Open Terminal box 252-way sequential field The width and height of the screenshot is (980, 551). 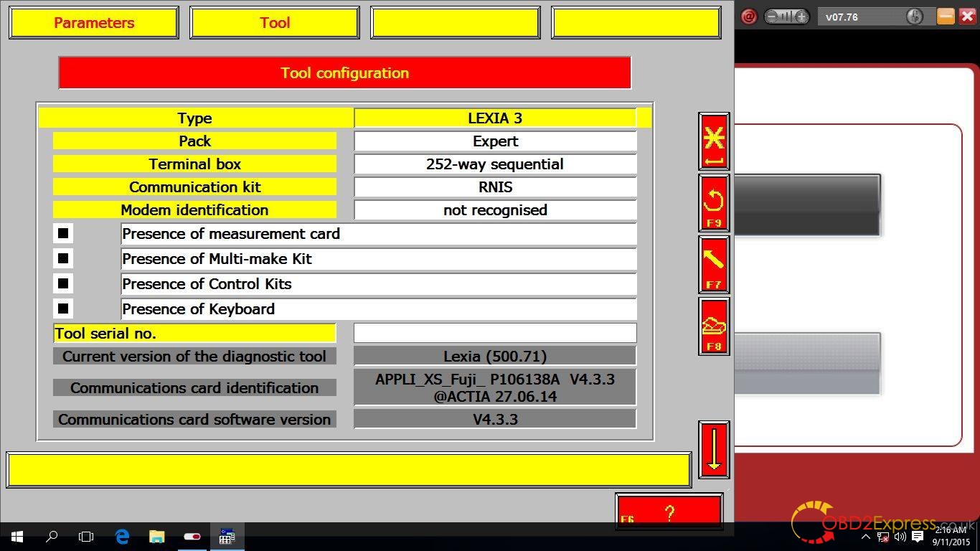[x=495, y=164]
